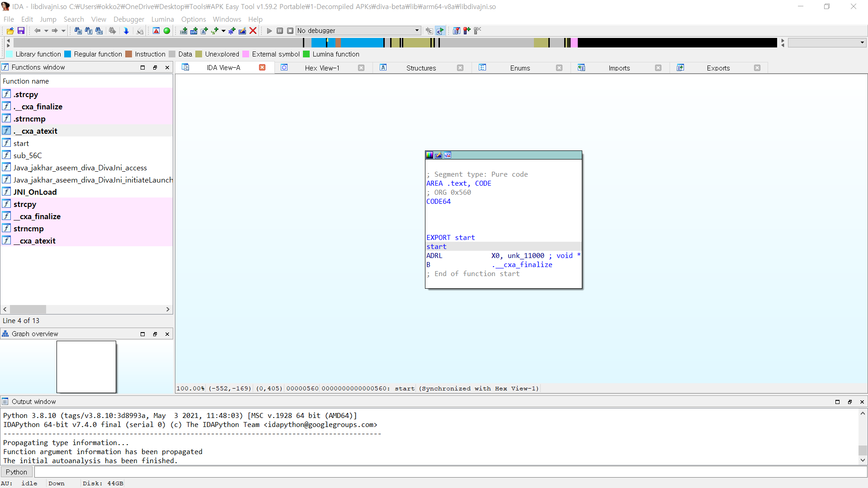This screenshot has width=868, height=488.
Task: Click graph node color icon
Action: point(429,155)
